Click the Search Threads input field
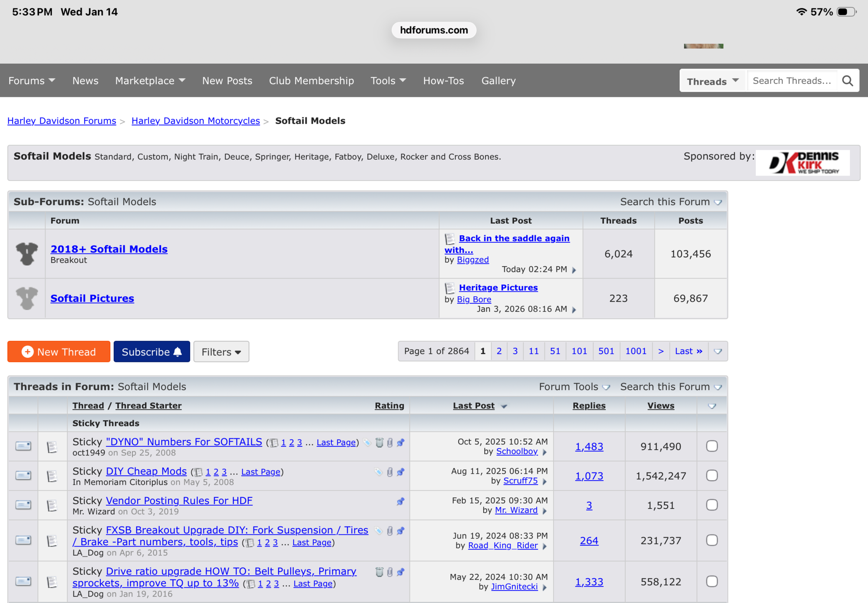The width and height of the screenshot is (868, 603). (x=792, y=81)
